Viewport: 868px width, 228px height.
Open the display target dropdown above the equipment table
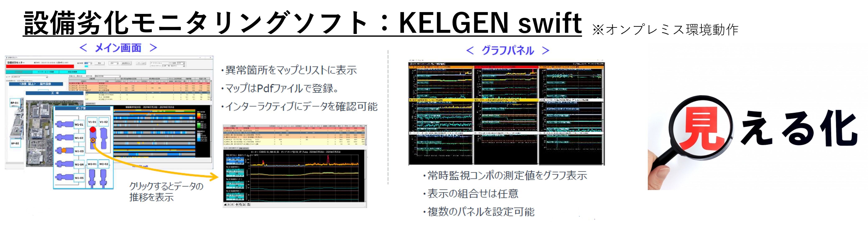coord(108,76)
